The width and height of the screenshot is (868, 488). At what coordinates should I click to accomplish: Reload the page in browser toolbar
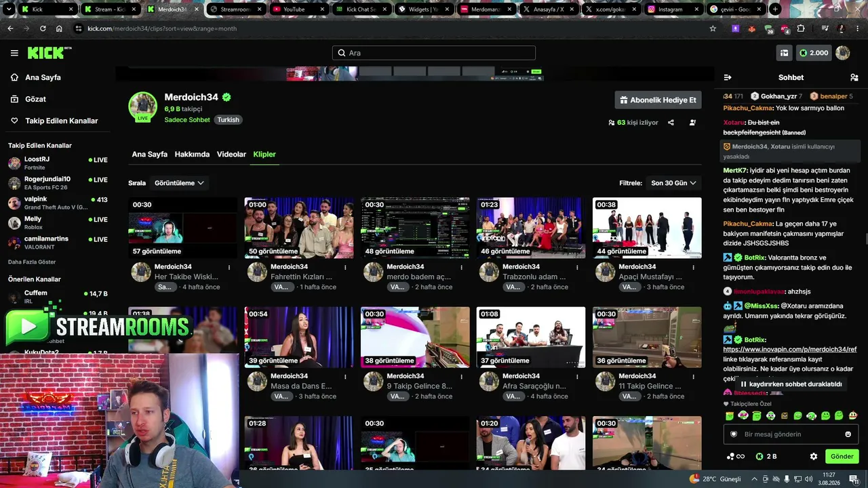[x=43, y=28]
